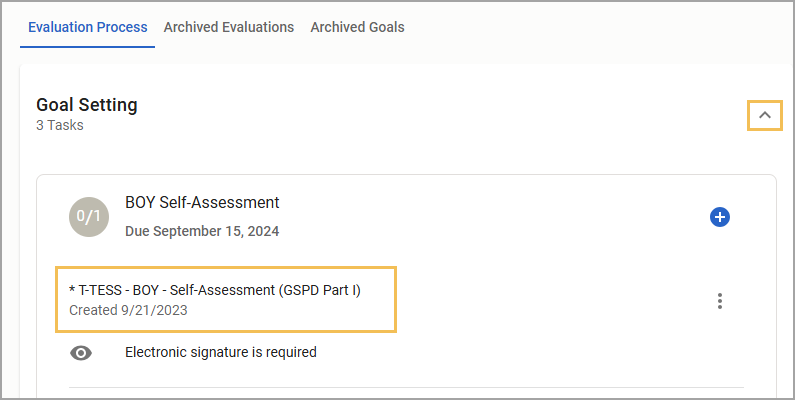Viewport: 795px width, 400px height.
Task: Click the Goal Setting heading
Action: (x=87, y=105)
